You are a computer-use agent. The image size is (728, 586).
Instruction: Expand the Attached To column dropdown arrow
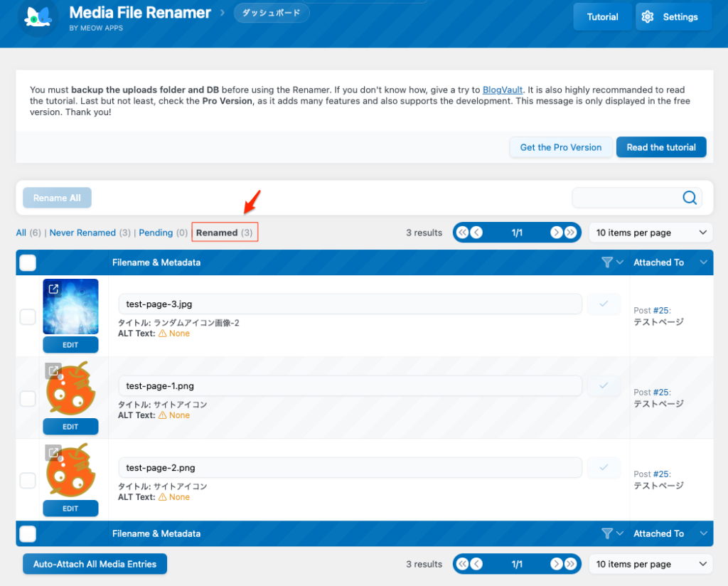pyautogui.click(x=703, y=262)
